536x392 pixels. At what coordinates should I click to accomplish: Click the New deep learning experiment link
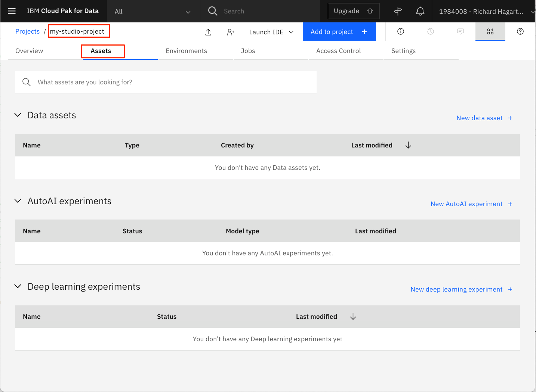pos(456,289)
